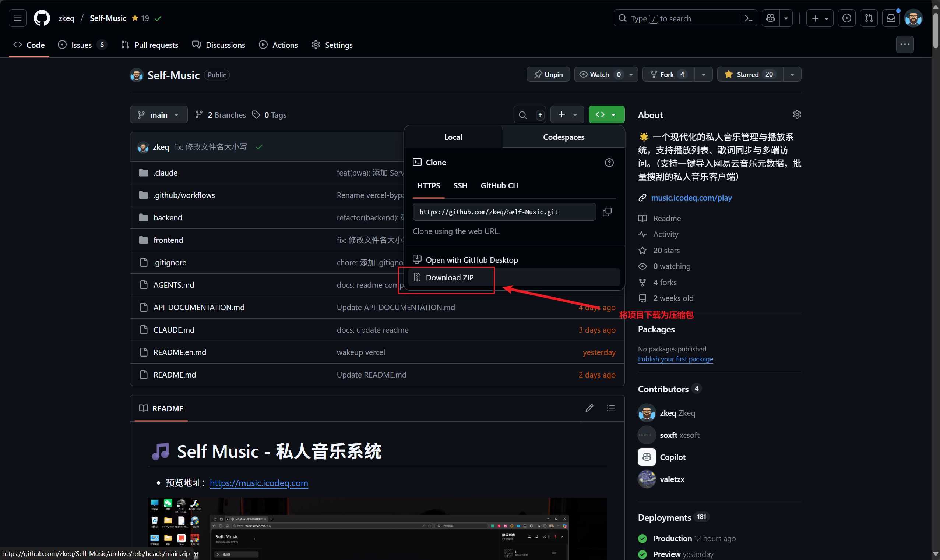Open the create new plus dropdown
This screenshot has height=560, width=940.
click(x=820, y=18)
